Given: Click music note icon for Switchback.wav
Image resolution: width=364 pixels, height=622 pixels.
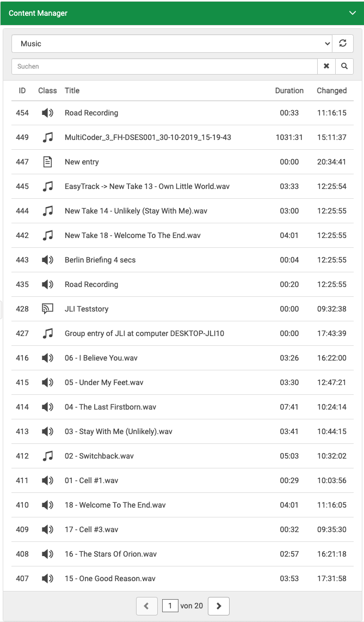Looking at the screenshot, I should (48, 456).
